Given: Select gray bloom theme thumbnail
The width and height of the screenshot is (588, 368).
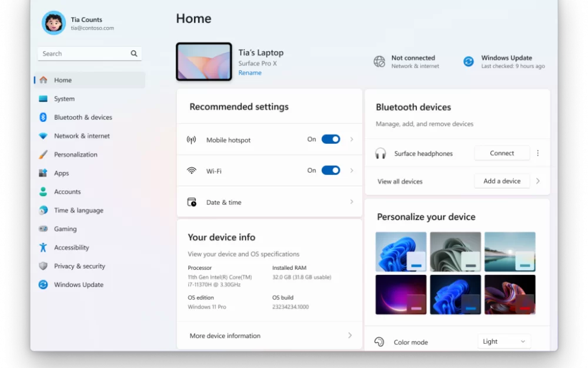Looking at the screenshot, I should click(455, 251).
